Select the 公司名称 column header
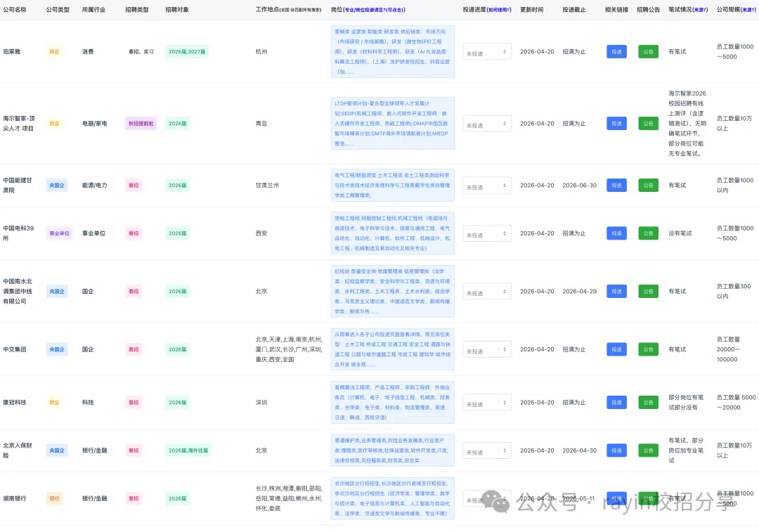759x532 pixels. coord(15,10)
